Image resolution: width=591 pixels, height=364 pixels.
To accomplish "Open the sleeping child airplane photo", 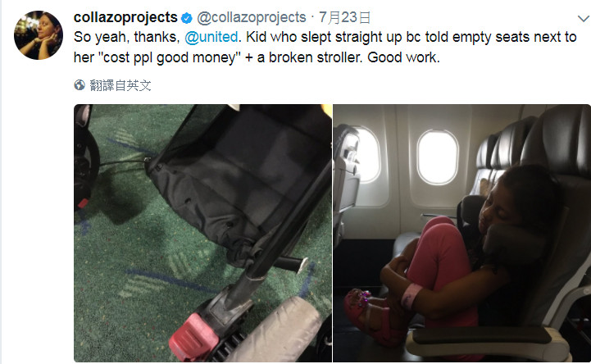I will coord(461,233).
